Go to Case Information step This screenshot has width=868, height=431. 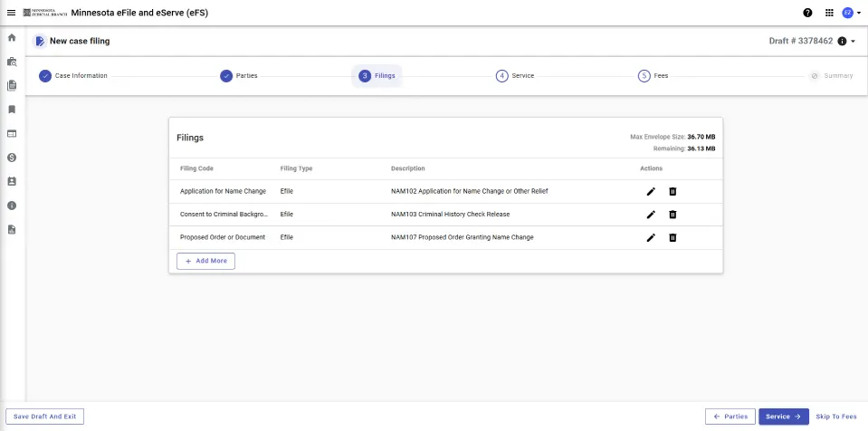73,76
